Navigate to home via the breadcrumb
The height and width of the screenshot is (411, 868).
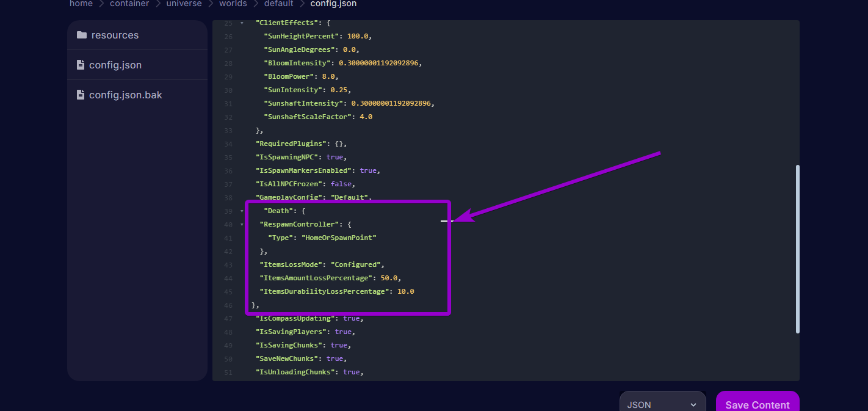coord(81,4)
